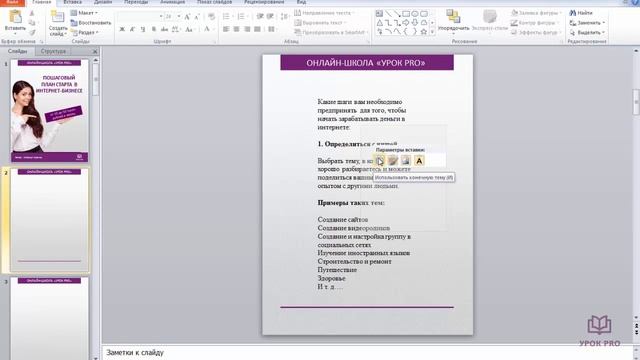Choose paste option Keep Source Formatting
This screenshot has width=640, height=360.
[x=393, y=160]
